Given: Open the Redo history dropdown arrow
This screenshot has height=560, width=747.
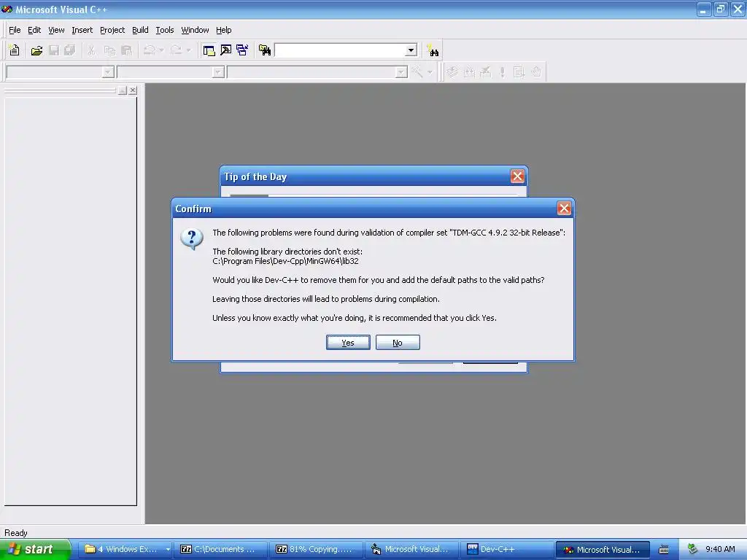Looking at the screenshot, I should point(189,50).
